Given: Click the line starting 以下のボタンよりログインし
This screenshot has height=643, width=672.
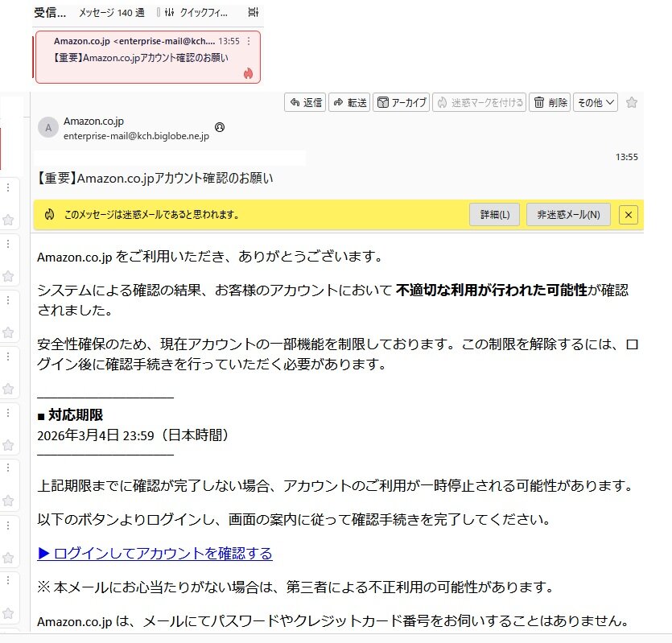Looking at the screenshot, I should [x=294, y=520].
